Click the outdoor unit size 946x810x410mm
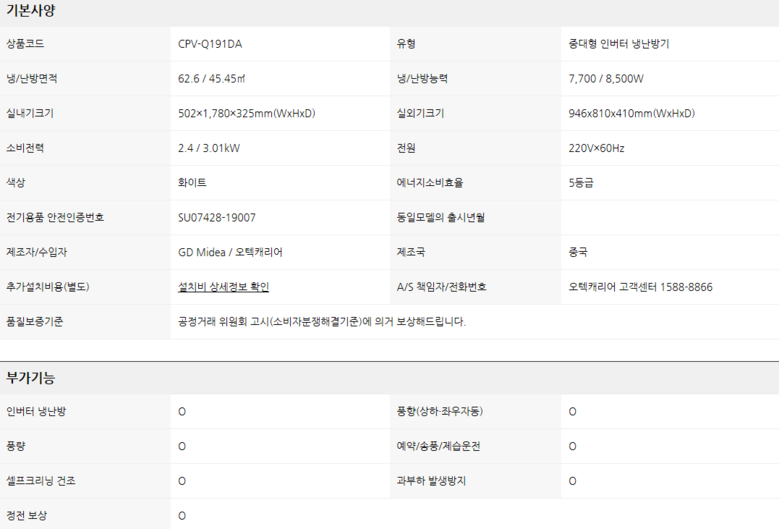 pyautogui.click(x=631, y=113)
